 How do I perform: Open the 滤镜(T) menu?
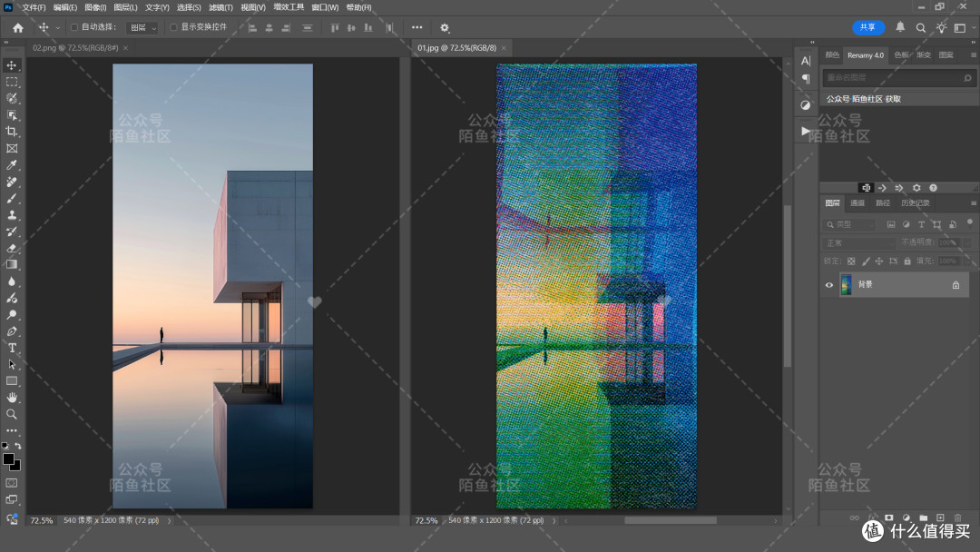[220, 7]
